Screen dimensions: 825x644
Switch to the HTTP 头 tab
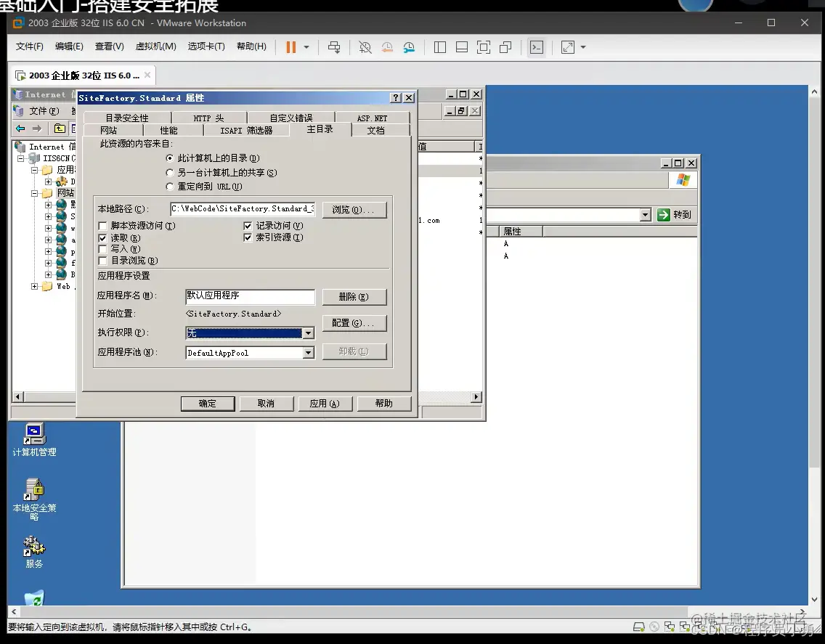[x=209, y=118]
